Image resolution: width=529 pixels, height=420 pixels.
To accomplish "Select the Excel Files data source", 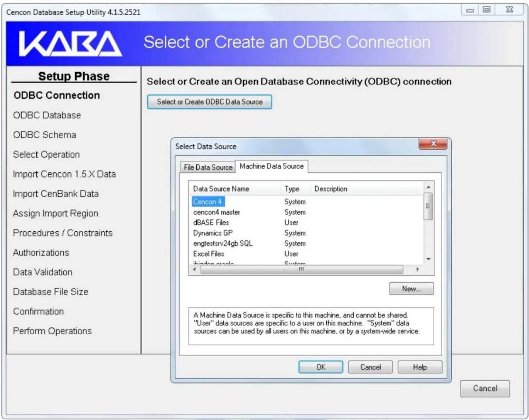I will click(208, 254).
